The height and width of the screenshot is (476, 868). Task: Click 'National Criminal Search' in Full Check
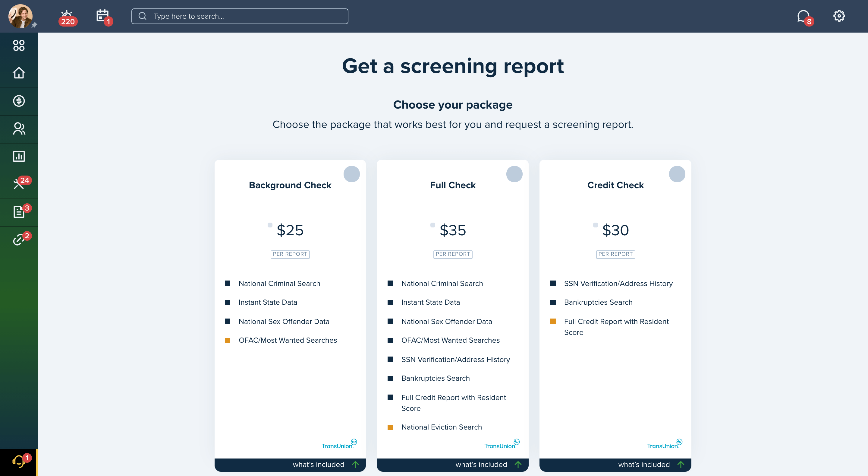pos(442,283)
